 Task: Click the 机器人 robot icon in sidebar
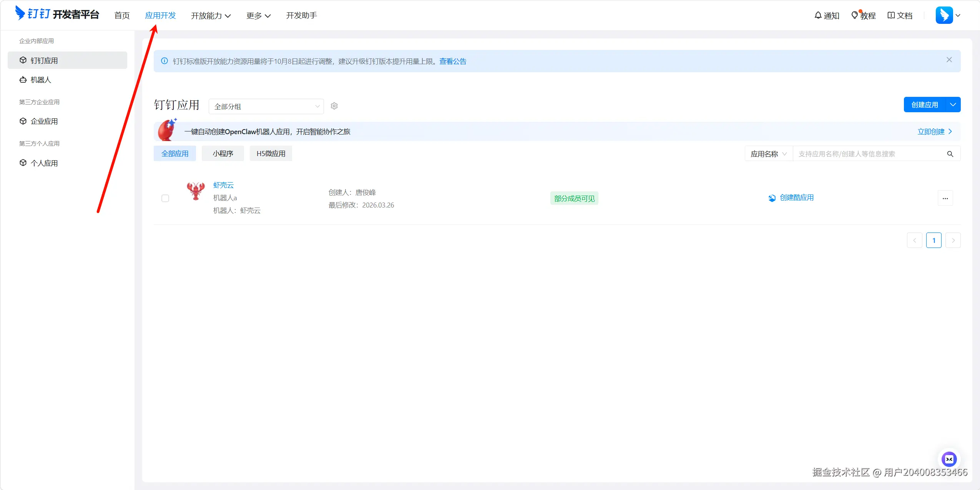pos(23,80)
